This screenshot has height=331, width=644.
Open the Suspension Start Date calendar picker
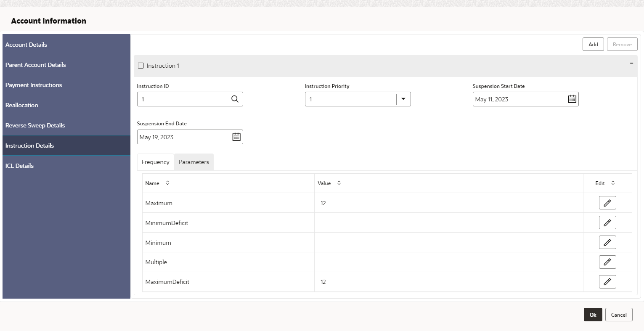click(x=572, y=99)
